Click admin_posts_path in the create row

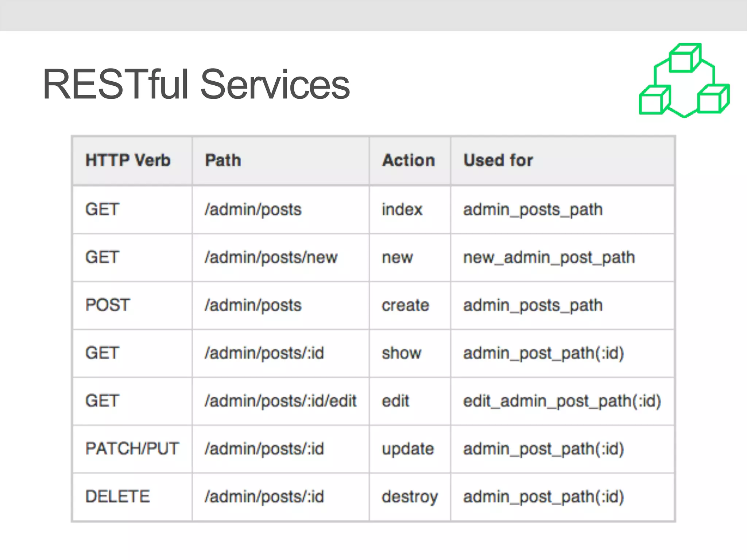[533, 306]
